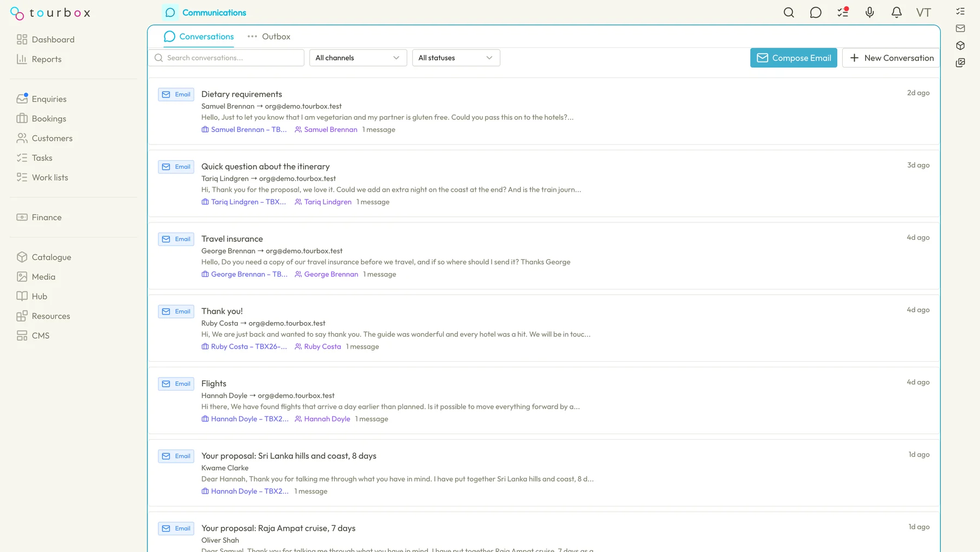Click the stacked images icon in right rail
This screenshot has height=552, width=980.
click(960, 63)
